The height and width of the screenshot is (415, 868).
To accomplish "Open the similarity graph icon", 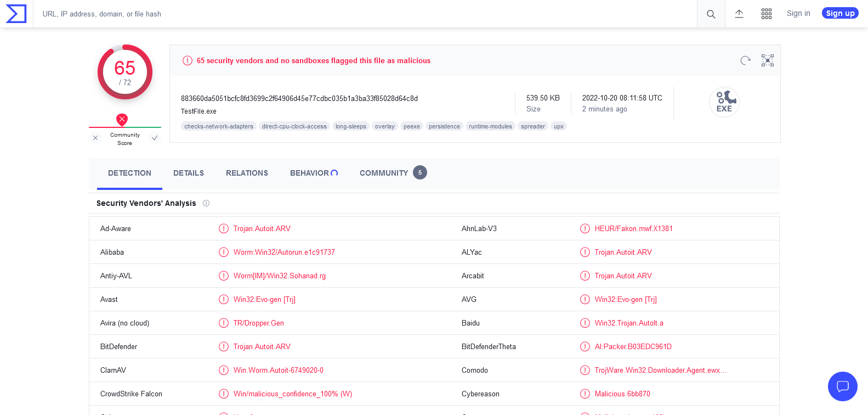I will pyautogui.click(x=768, y=60).
